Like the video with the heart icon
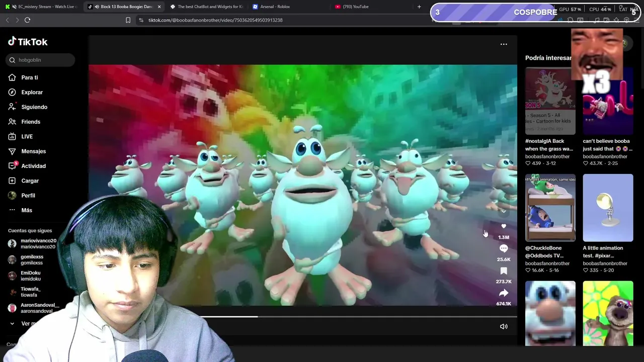 click(504, 226)
